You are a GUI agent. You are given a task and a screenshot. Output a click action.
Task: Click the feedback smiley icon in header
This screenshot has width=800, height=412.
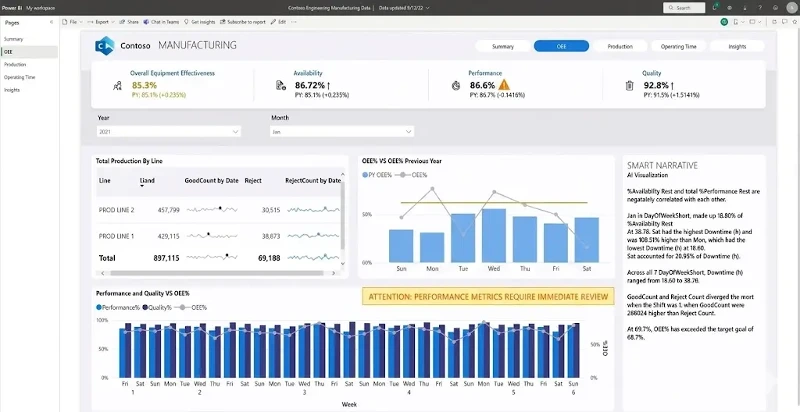coord(776,8)
